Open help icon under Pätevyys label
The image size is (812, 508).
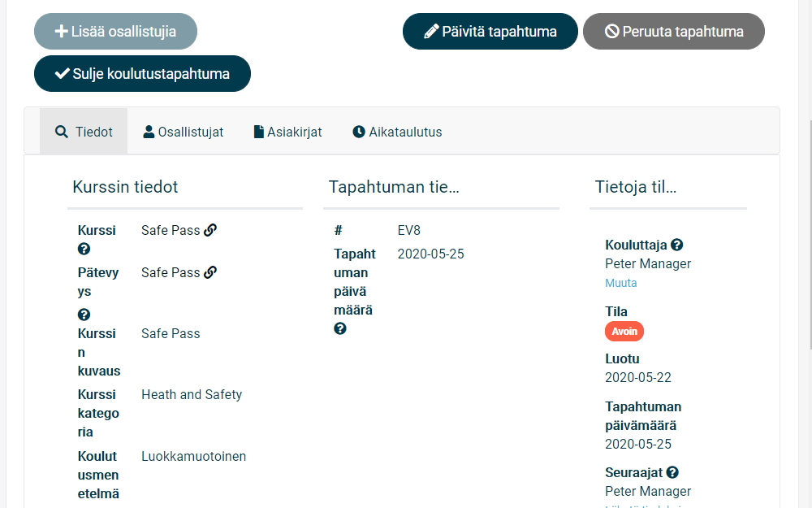[84, 315]
